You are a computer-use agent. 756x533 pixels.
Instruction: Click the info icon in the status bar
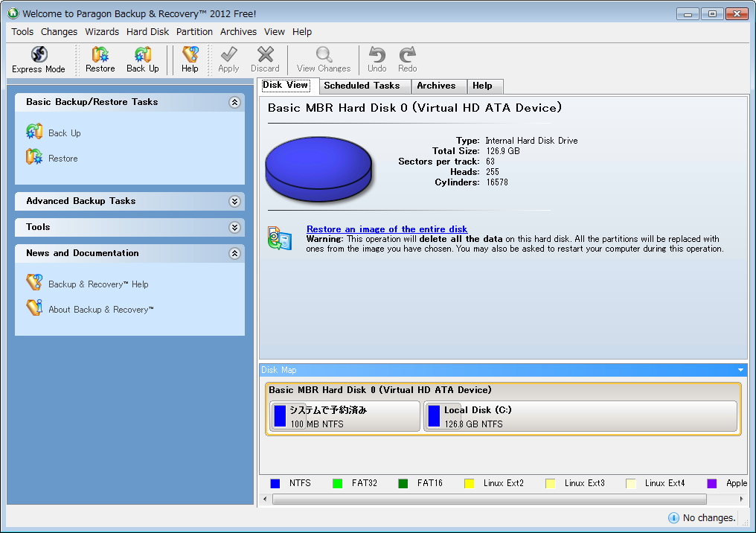(x=673, y=517)
